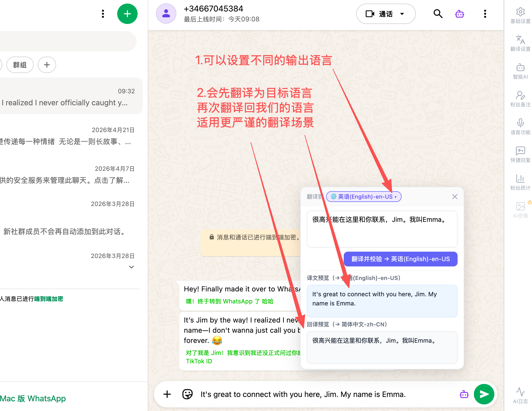
Task: Expand the chevron under 2026年3月28日 chat
Action: (x=131, y=267)
